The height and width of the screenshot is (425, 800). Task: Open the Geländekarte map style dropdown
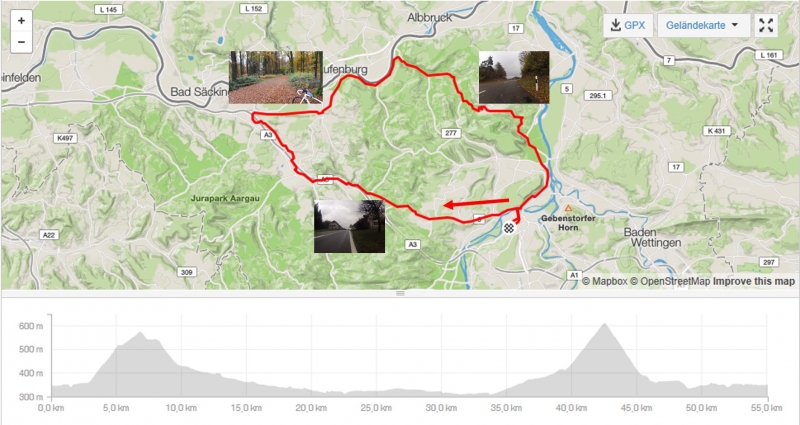point(704,25)
